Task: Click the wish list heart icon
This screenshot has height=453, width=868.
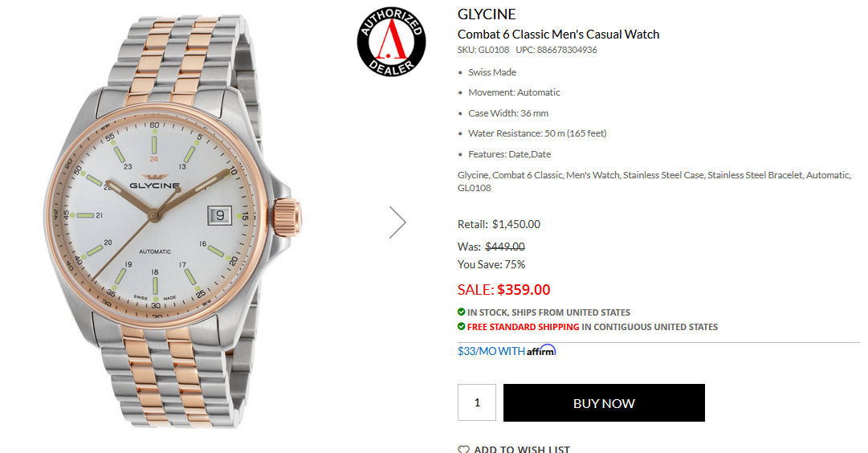Action: click(463, 449)
